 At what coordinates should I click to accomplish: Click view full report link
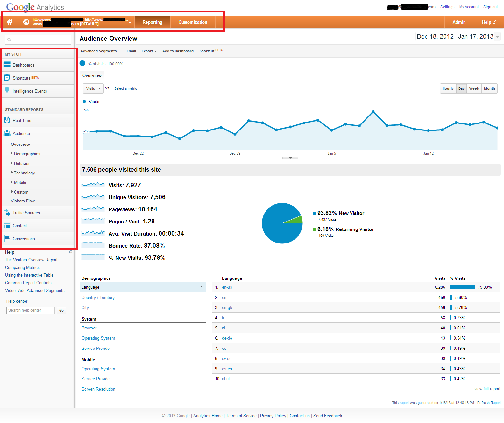click(487, 389)
